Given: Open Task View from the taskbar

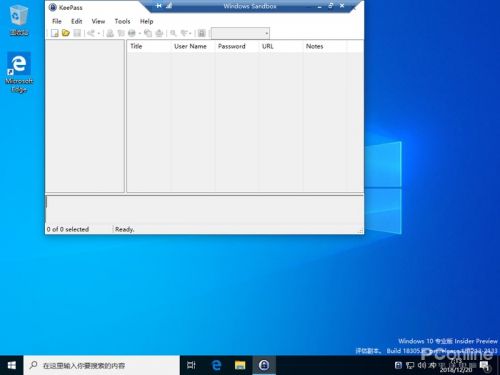Looking at the screenshot, I should point(191,365).
